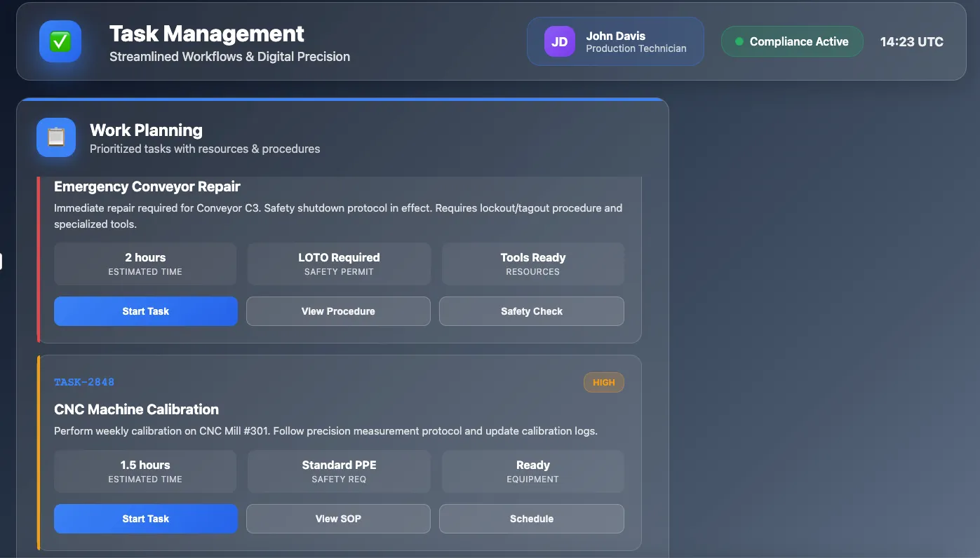Open the JD user avatar
The height and width of the screenshot is (558, 980).
click(x=559, y=41)
